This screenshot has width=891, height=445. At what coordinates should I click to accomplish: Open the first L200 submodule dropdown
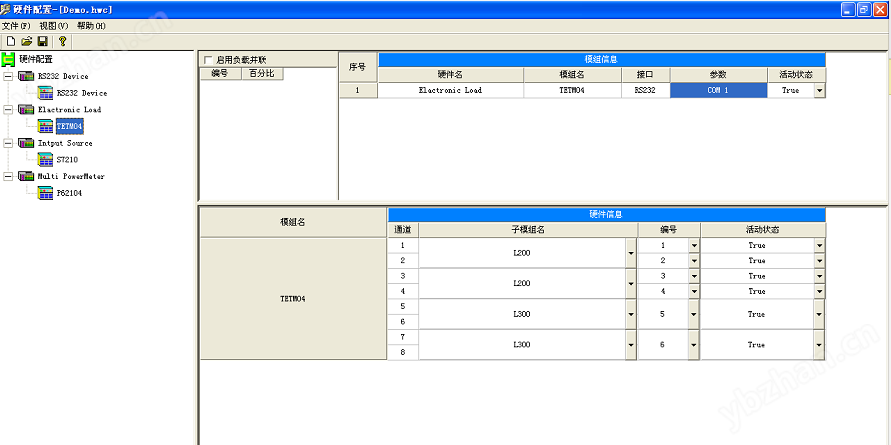point(631,253)
